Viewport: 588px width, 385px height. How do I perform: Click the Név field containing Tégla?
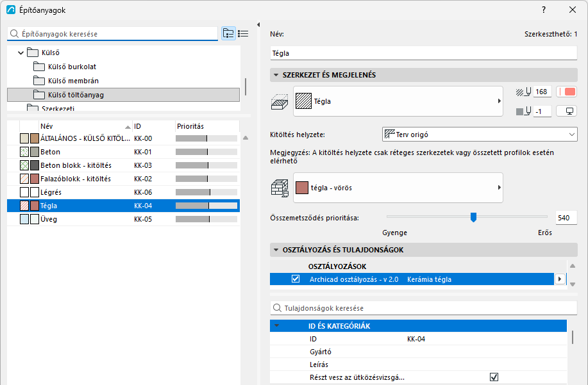pos(423,53)
